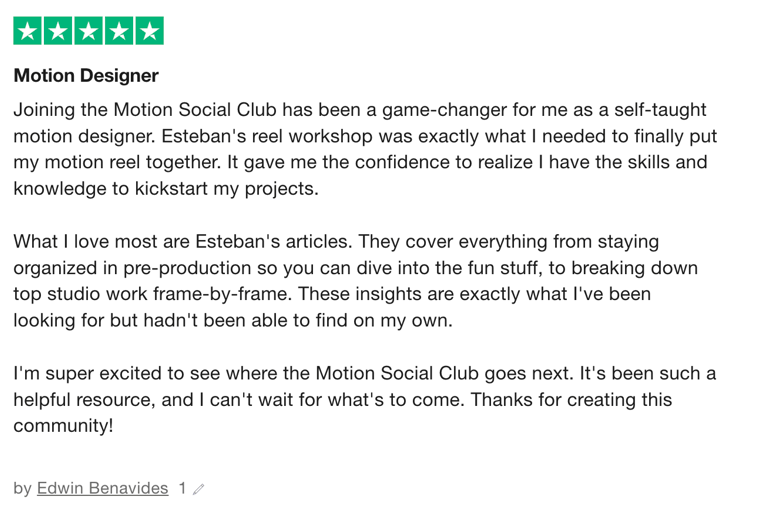
Task: Select the second green rating star
Action: (x=58, y=31)
